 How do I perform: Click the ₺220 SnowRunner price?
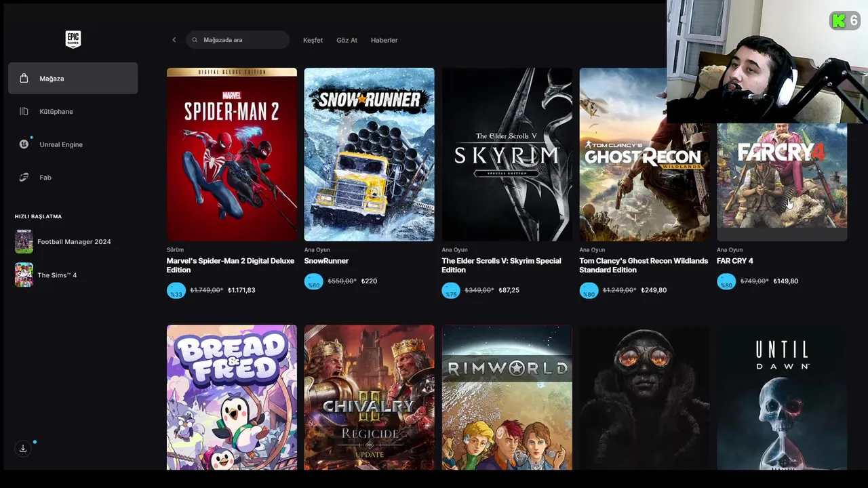pos(369,281)
